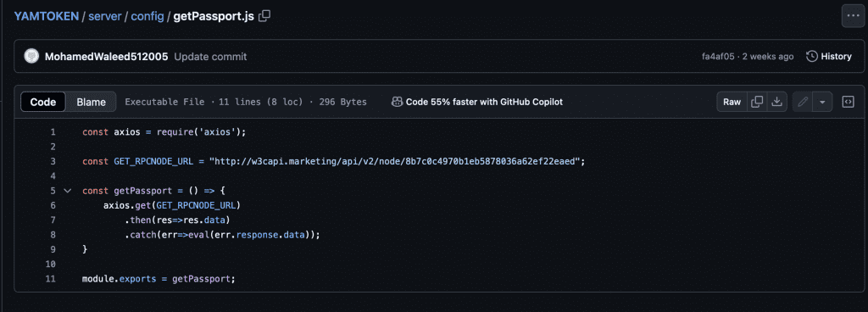Select line number 1

pos(53,132)
